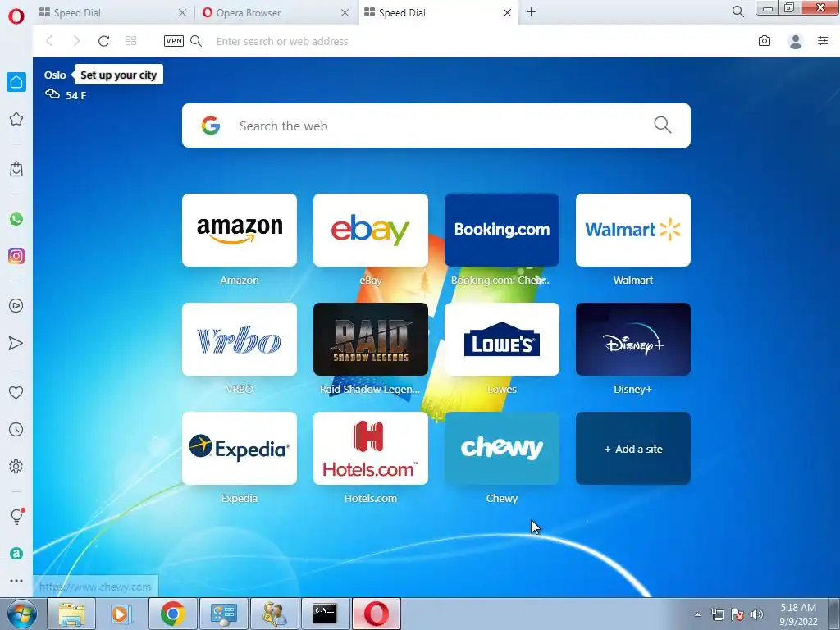The image size is (840, 630).
Task: Open Instagram in the sidebar
Action: [16, 256]
